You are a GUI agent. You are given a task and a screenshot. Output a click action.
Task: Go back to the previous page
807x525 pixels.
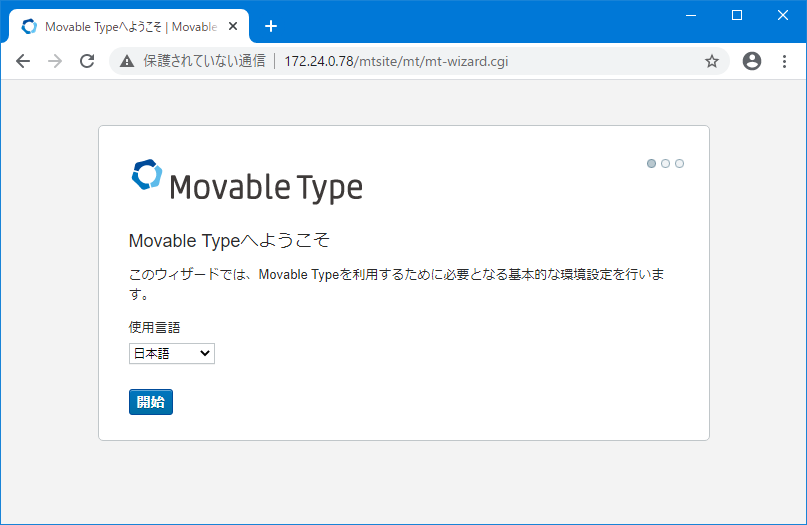23,61
